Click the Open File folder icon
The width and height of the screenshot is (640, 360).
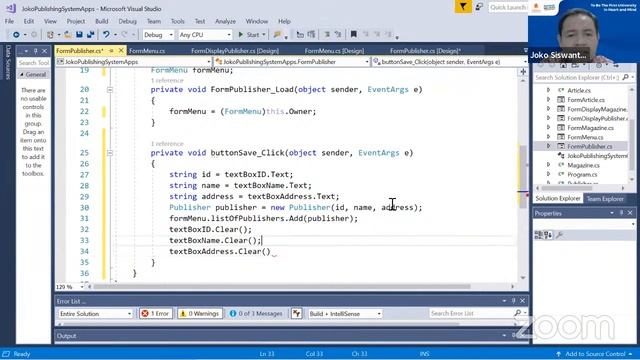68,35
